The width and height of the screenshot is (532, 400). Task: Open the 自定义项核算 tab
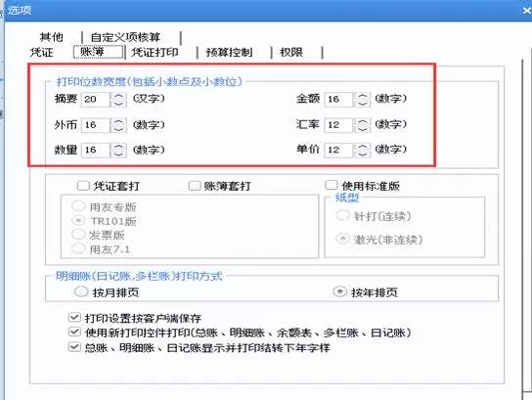click(125, 37)
